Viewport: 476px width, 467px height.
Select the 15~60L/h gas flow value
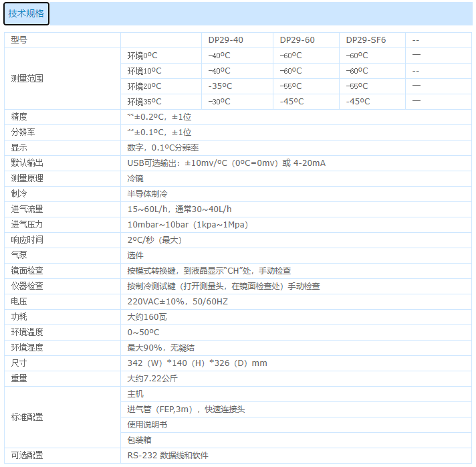coord(179,209)
